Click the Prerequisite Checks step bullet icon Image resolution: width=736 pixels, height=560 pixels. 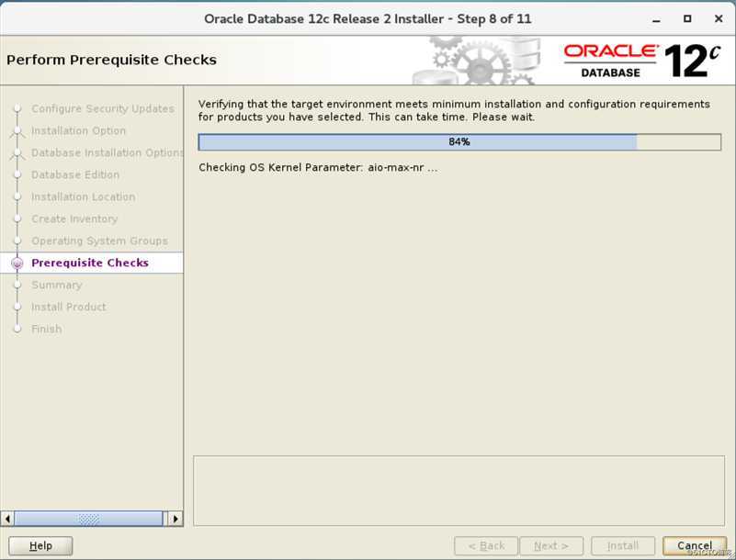pyautogui.click(x=17, y=263)
